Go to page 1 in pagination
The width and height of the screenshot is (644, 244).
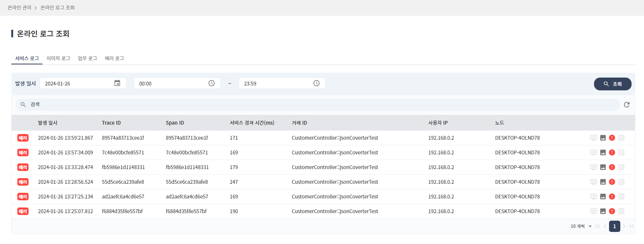click(615, 226)
